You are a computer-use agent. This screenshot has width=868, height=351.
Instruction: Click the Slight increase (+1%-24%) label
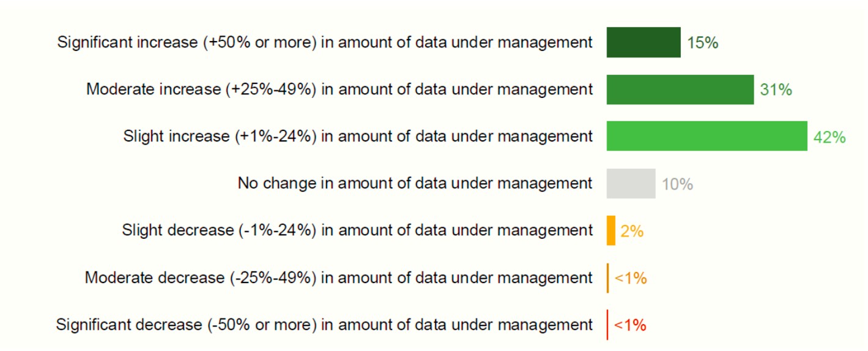[x=358, y=136]
